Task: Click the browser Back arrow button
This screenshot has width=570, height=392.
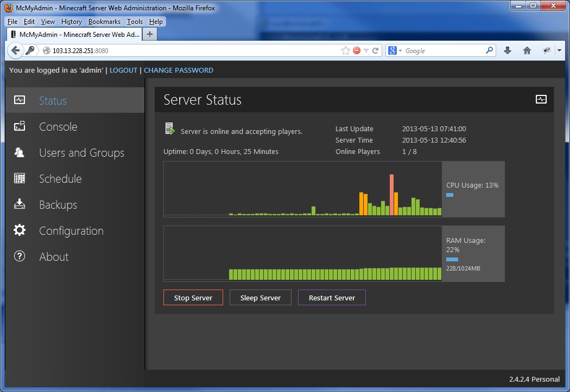Action: 15,50
